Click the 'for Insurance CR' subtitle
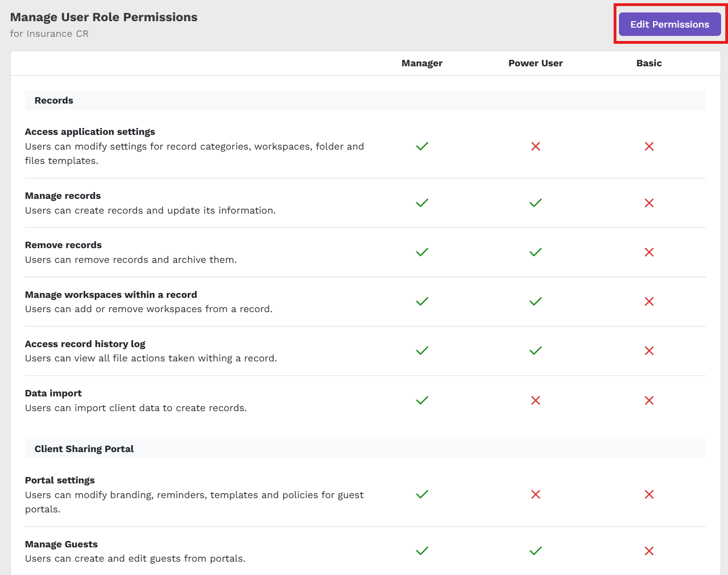This screenshot has height=575, width=728. pos(49,34)
